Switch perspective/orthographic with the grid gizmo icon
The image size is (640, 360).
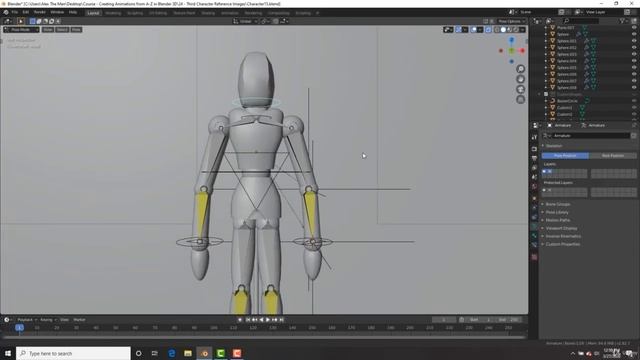(520, 99)
